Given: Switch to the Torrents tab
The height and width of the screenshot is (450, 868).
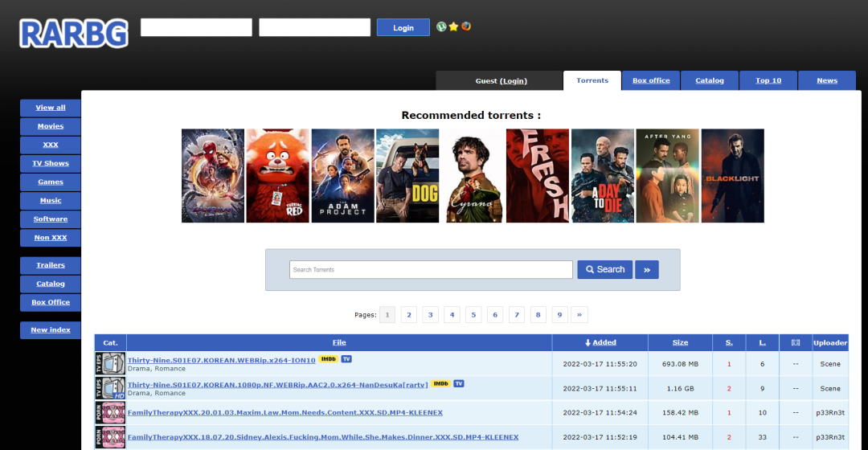Looking at the screenshot, I should (592, 80).
